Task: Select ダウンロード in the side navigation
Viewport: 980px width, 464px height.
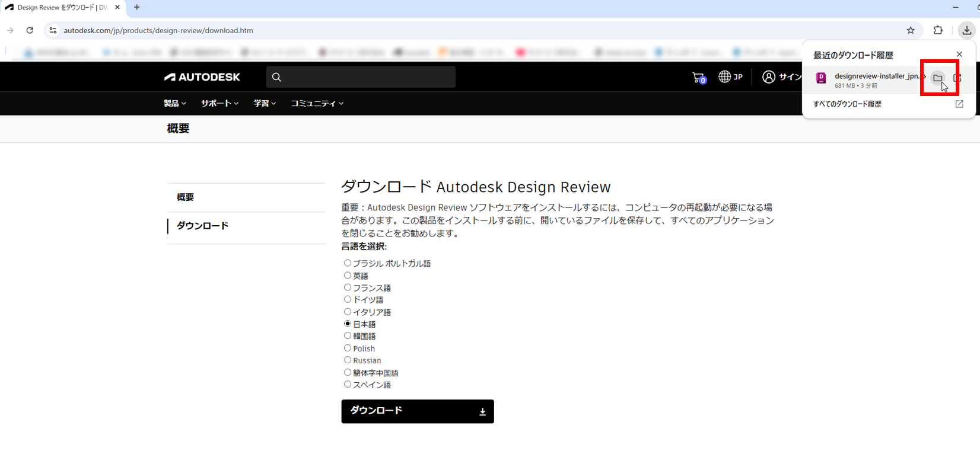Action: coord(203,226)
